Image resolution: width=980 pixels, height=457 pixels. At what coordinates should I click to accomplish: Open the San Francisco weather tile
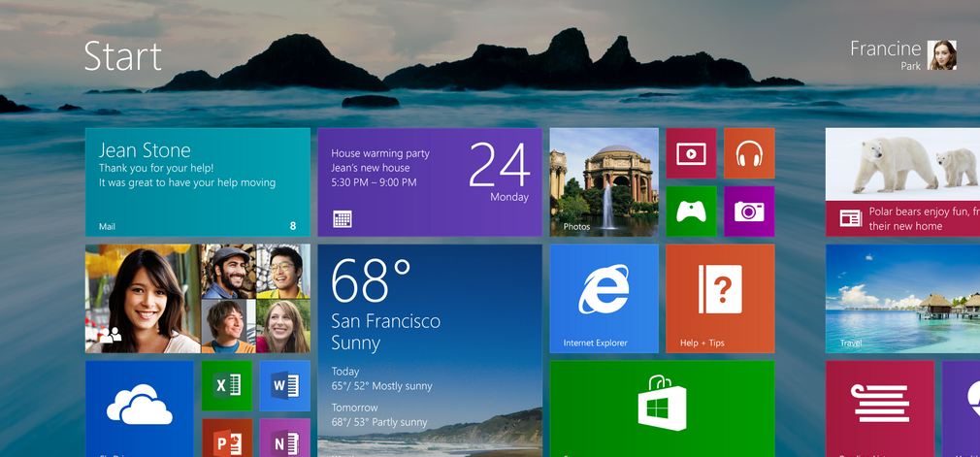click(429, 349)
